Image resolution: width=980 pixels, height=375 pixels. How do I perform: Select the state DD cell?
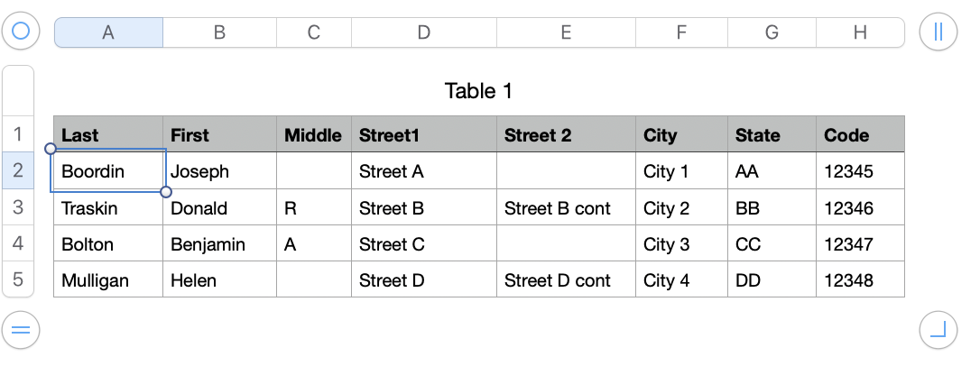pos(772,279)
